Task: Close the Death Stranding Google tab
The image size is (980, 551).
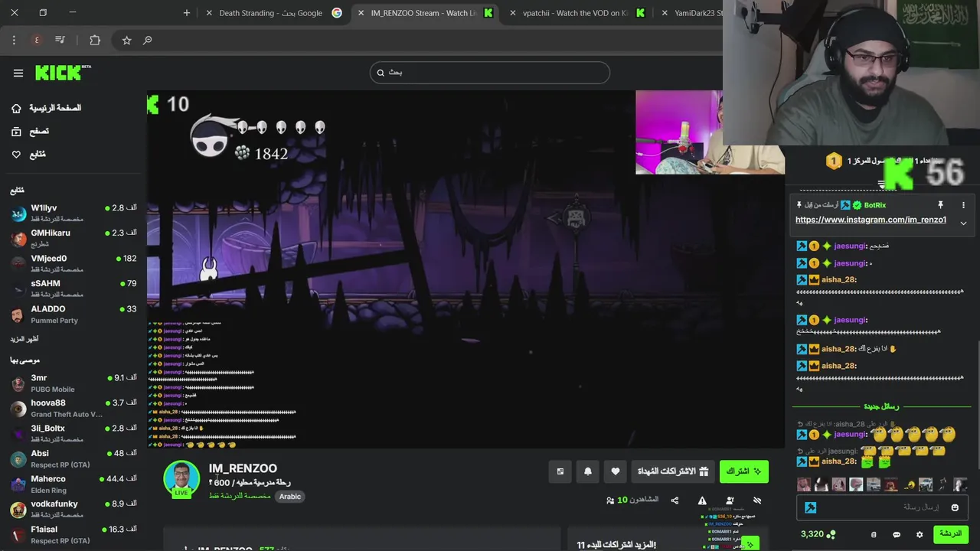Action: pyautogui.click(x=210, y=13)
